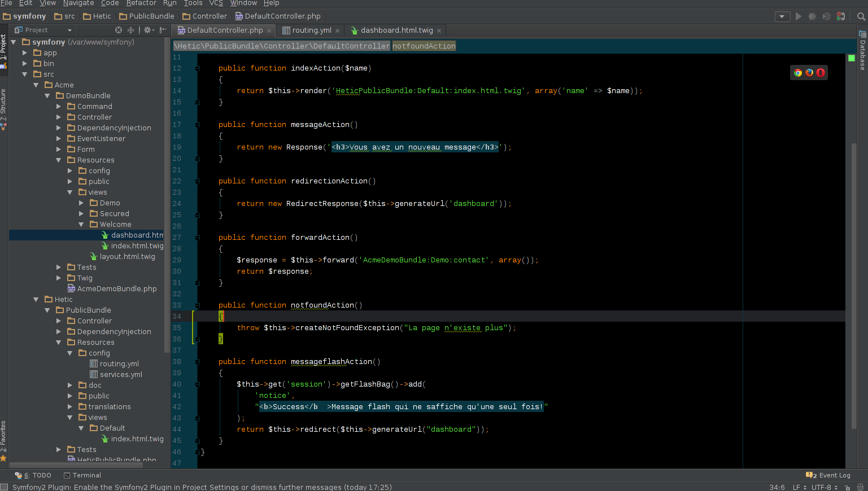Image resolution: width=868 pixels, height=491 pixels.
Task: Click the tool window quick-access icon in status bar
Action: [4, 486]
